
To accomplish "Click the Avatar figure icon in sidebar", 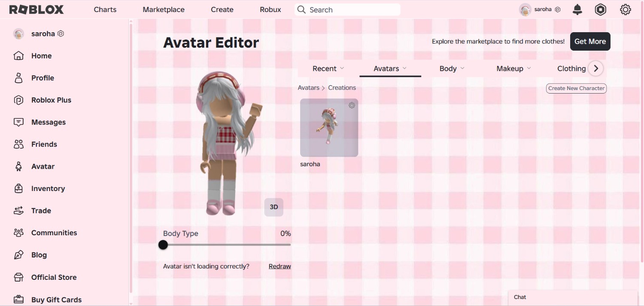I will pyautogui.click(x=18, y=167).
